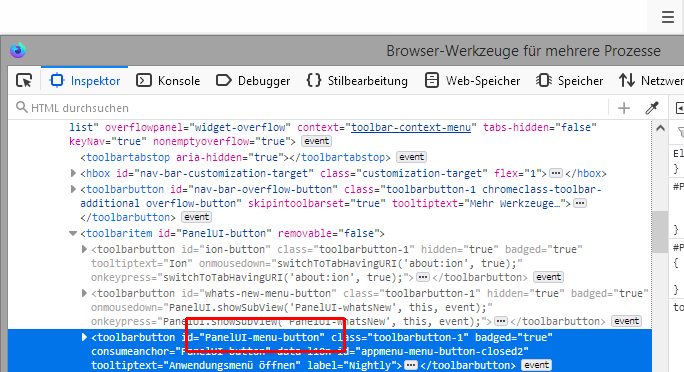Click the filter icon in rules pane
The height and width of the screenshot is (372, 684).
[x=681, y=132]
